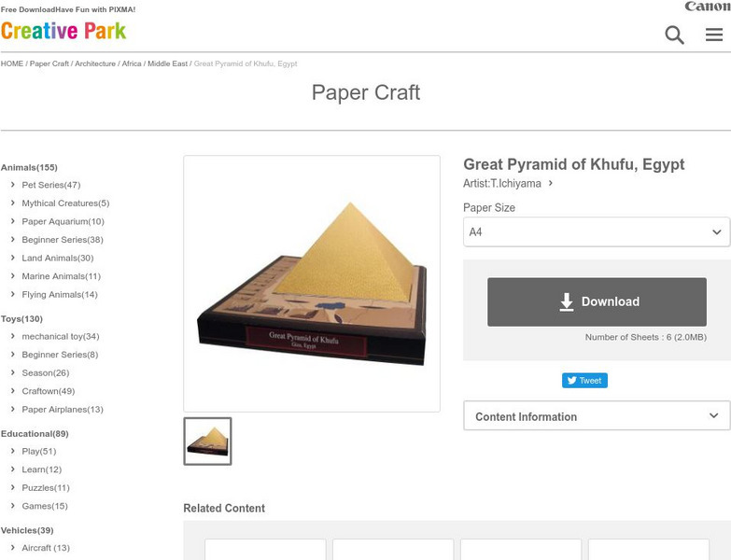Go to Architecture in breadcrumb
Screen dimensions: 731x560
(95, 63)
